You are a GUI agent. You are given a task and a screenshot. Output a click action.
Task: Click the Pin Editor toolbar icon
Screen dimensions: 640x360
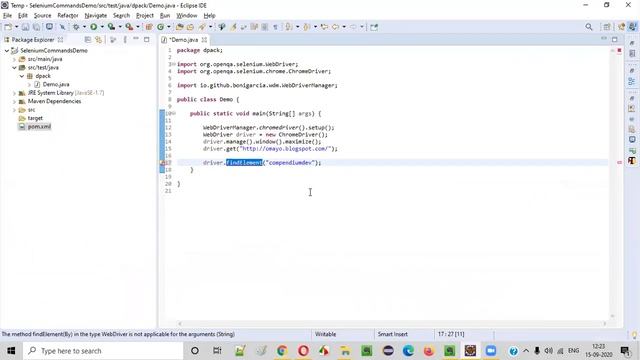(x=374, y=27)
